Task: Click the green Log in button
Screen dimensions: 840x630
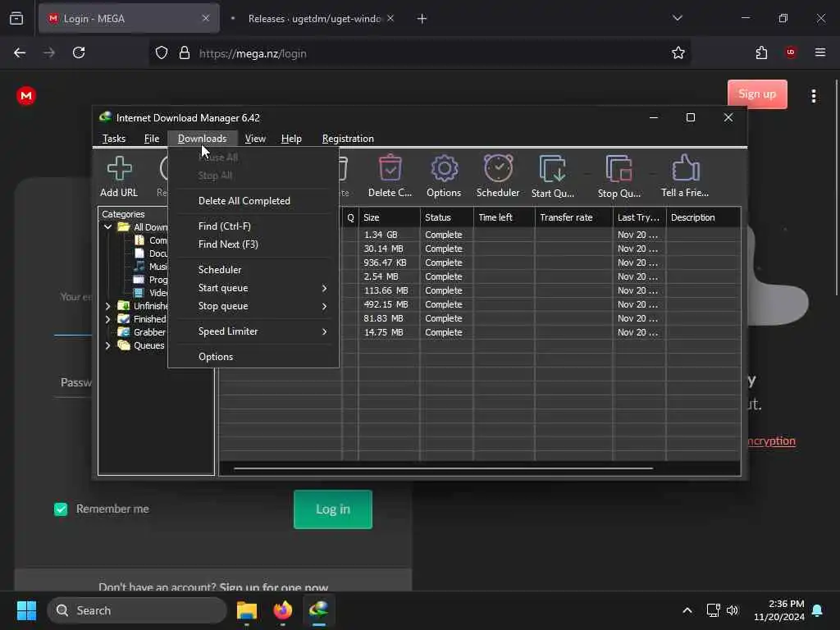Action: click(x=333, y=509)
